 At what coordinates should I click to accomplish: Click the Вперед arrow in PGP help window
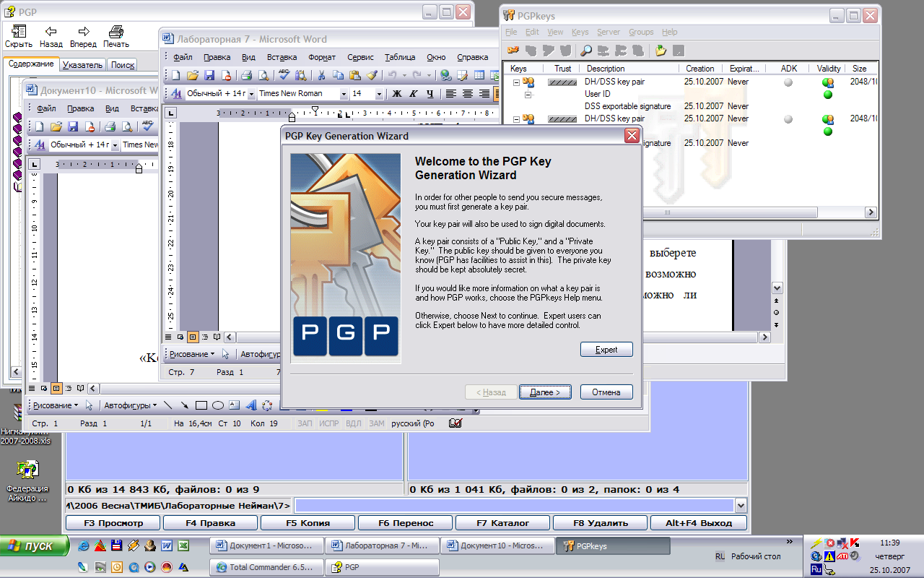(x=83, y=36)
